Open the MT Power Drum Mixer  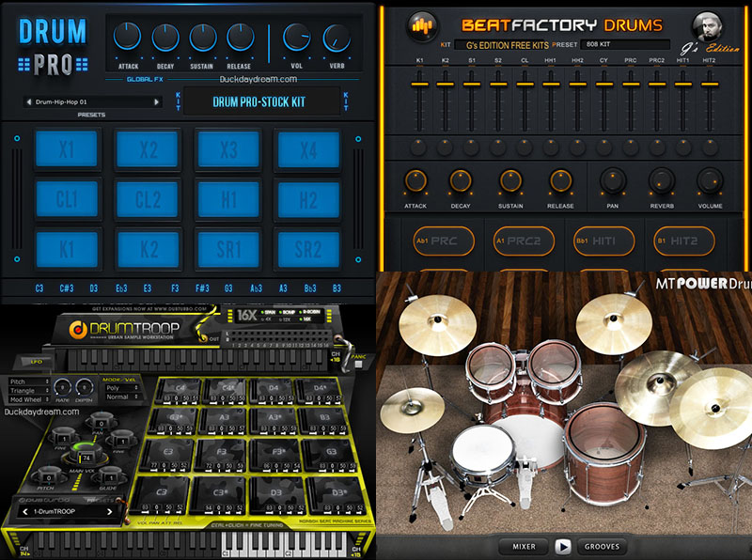pos(524,547)
